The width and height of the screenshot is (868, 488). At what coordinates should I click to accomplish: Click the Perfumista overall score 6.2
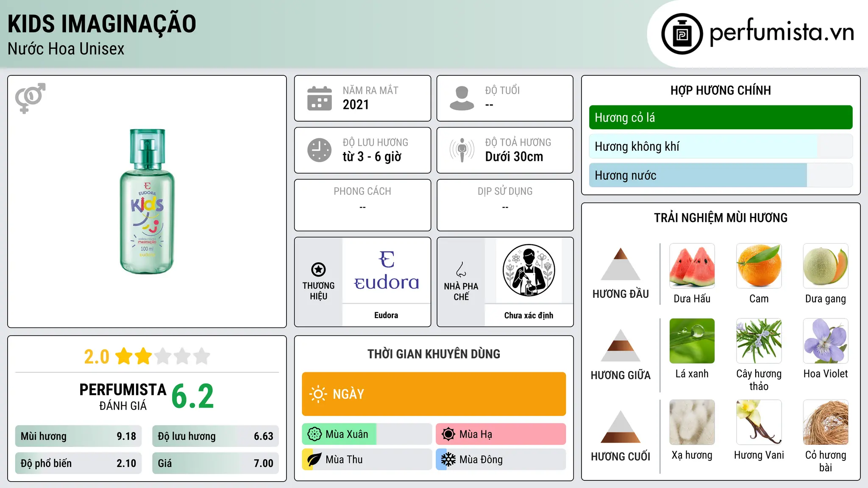click(x=192, y=396)
